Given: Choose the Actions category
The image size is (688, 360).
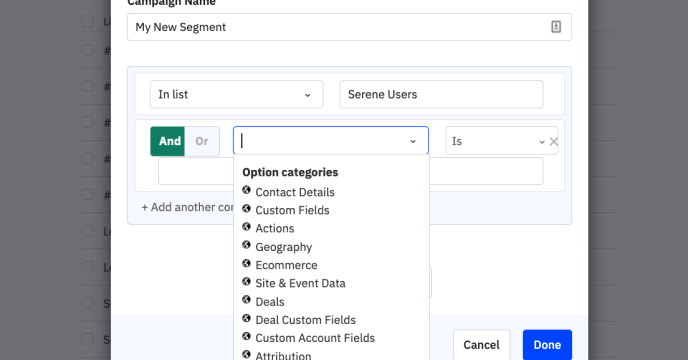Looking at the screenshot, I should [x=275, y=228].
